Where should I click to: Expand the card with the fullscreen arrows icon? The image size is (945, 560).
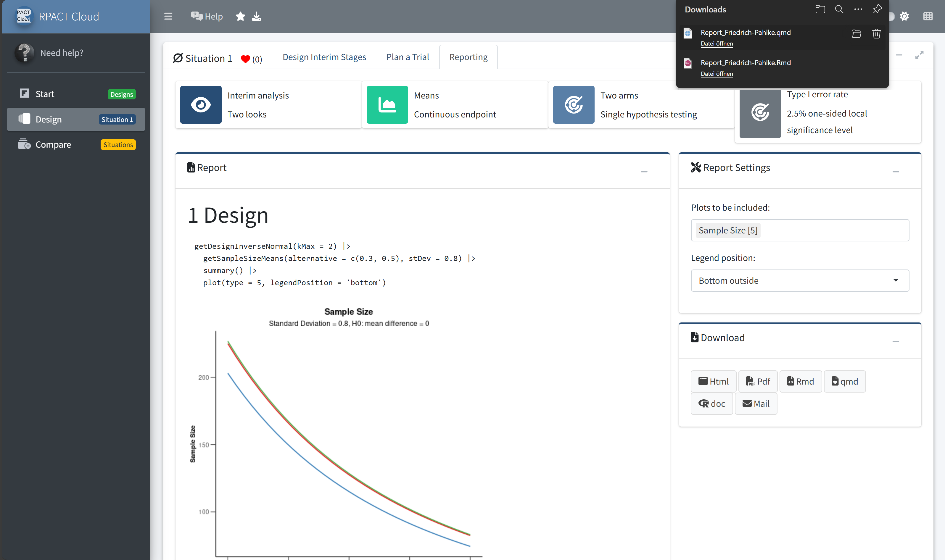click(x=919, y=55)
